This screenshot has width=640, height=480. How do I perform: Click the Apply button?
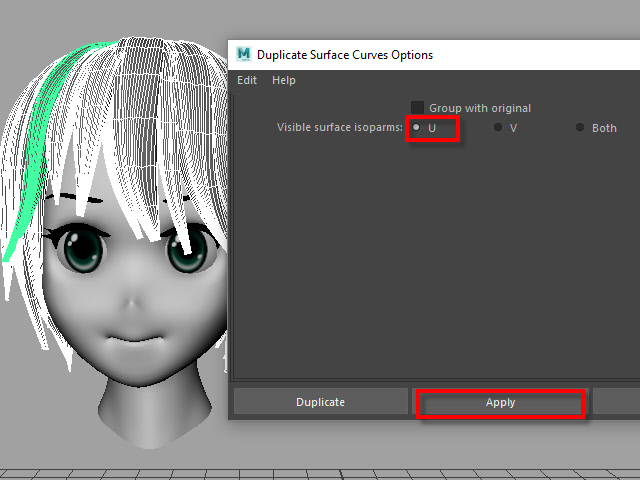coord(500,403)
